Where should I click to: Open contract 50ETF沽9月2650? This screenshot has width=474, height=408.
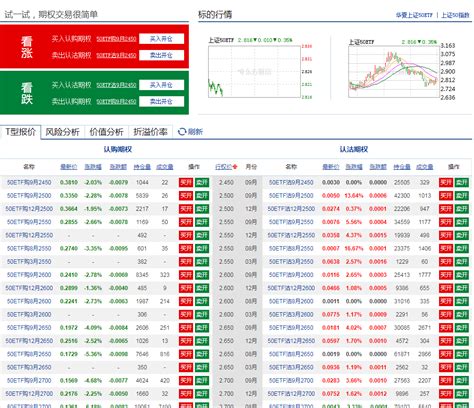click(x=291, y=328)
